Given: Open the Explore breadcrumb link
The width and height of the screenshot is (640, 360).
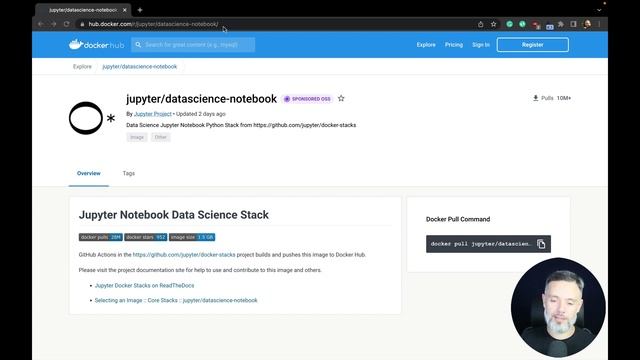Looking at the screenshot, I should 82,67.
